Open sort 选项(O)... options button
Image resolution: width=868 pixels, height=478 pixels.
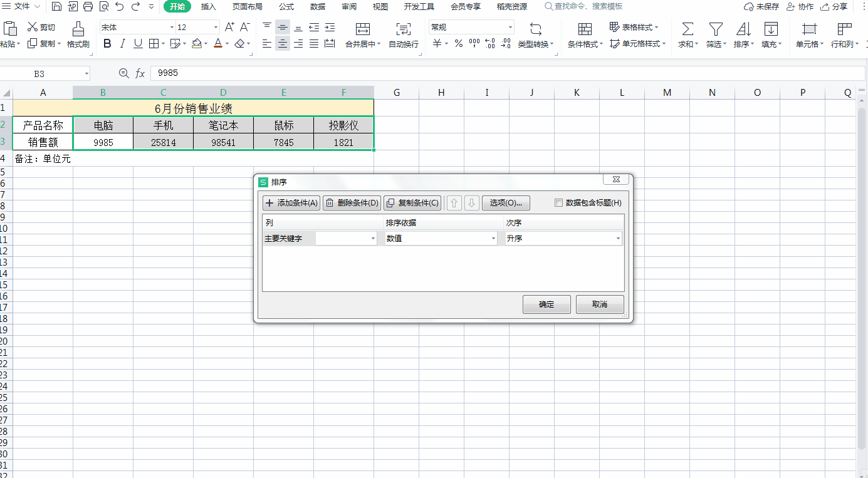506,203
